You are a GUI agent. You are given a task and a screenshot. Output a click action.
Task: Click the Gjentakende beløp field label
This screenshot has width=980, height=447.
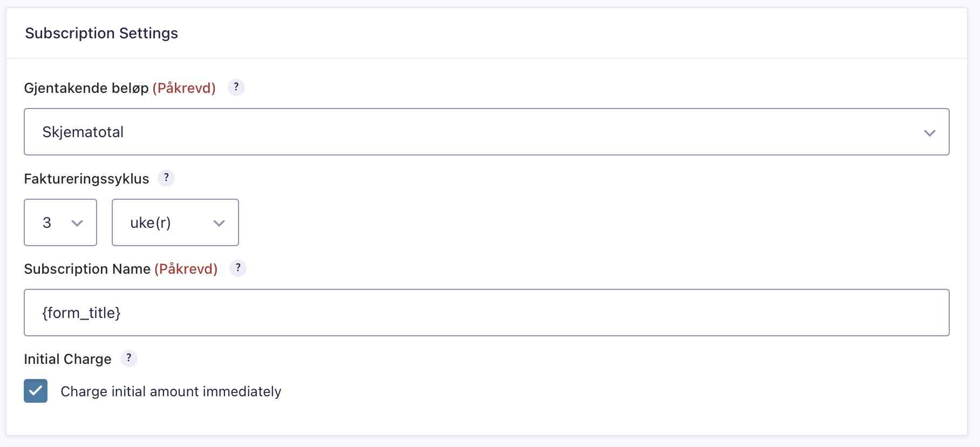pos(86,88)
